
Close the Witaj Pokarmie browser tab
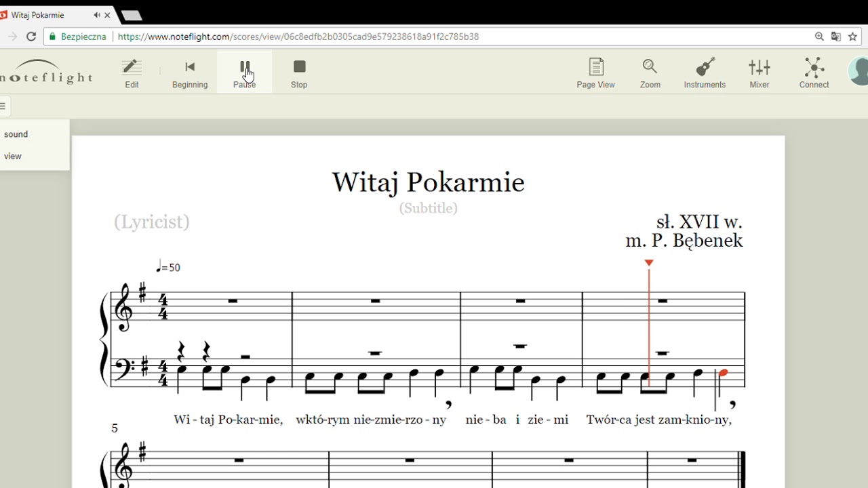[x=107, y=15]
